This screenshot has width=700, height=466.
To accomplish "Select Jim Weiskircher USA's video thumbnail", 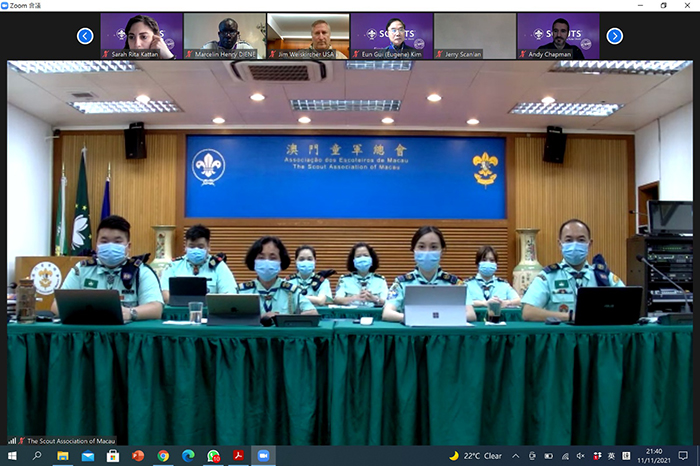I will click(x=308, y=36).
